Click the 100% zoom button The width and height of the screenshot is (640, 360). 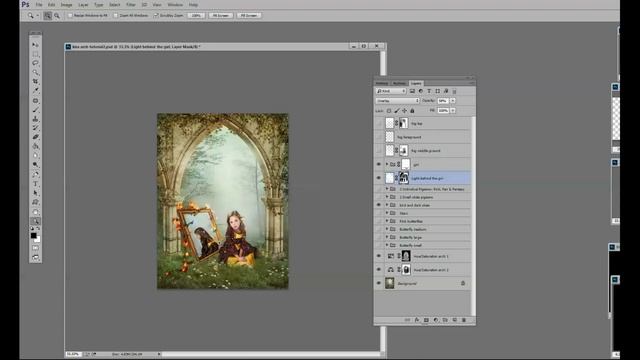click(196, 16)
